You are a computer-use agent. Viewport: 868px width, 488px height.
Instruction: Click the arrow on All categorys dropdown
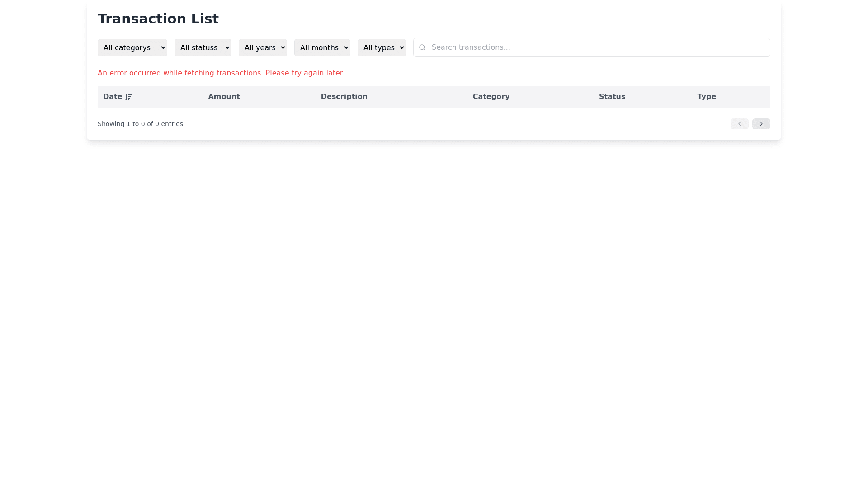[163, 47]
